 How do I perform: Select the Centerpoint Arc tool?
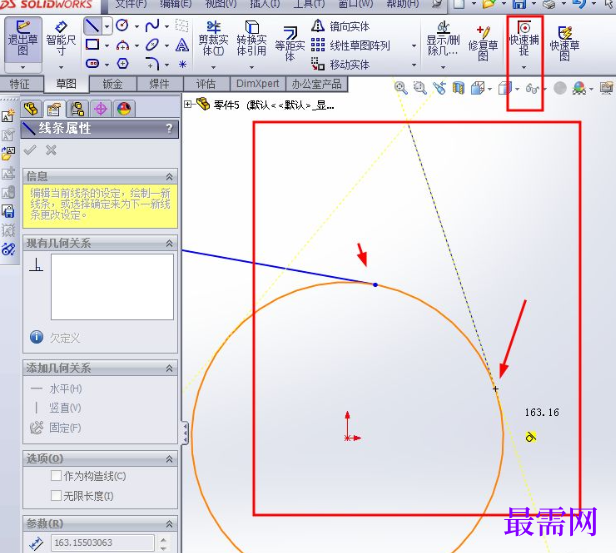click(123, 45)
